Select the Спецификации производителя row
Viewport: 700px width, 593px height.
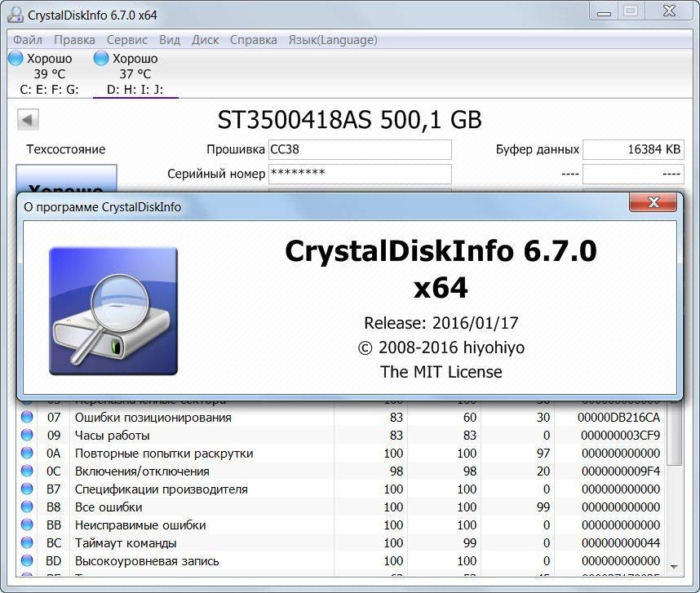[341, 489]
